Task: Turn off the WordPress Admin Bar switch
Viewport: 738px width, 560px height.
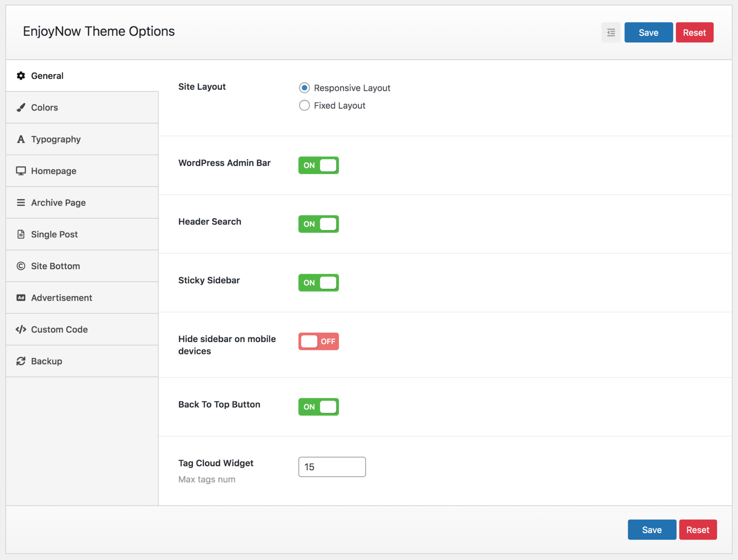Action: 319,165
